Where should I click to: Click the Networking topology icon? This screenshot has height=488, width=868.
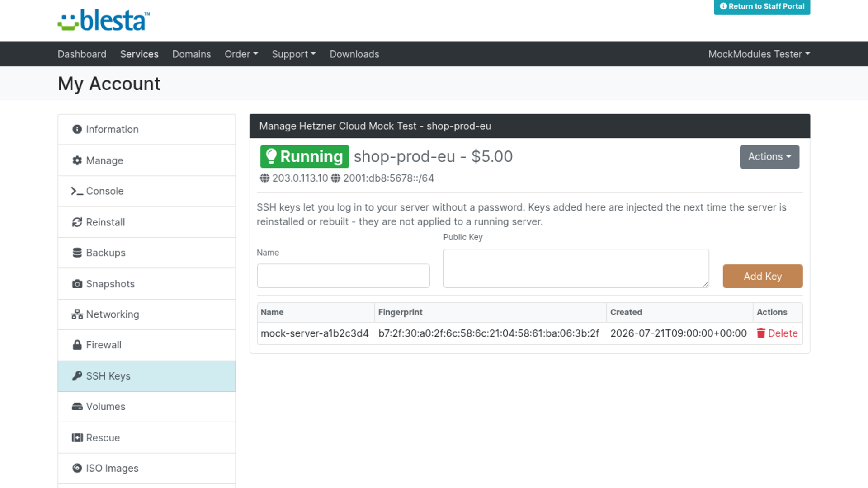pos(77,314)
